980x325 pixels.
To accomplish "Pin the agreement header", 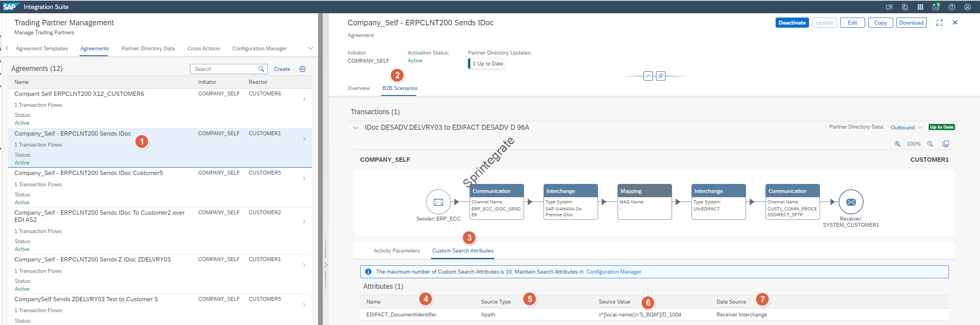I will pos(661,76).
